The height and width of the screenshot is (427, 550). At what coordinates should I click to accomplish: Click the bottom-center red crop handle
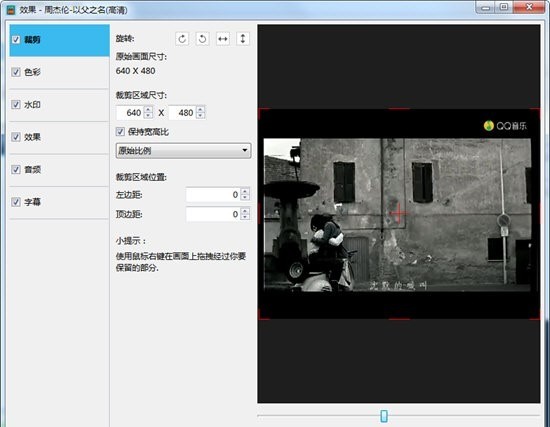399,319
